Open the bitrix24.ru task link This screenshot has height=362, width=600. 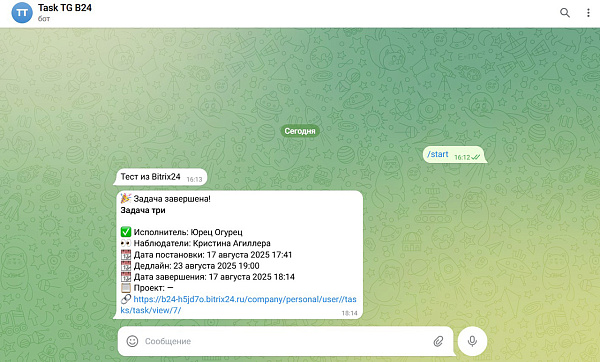[238, 305]
